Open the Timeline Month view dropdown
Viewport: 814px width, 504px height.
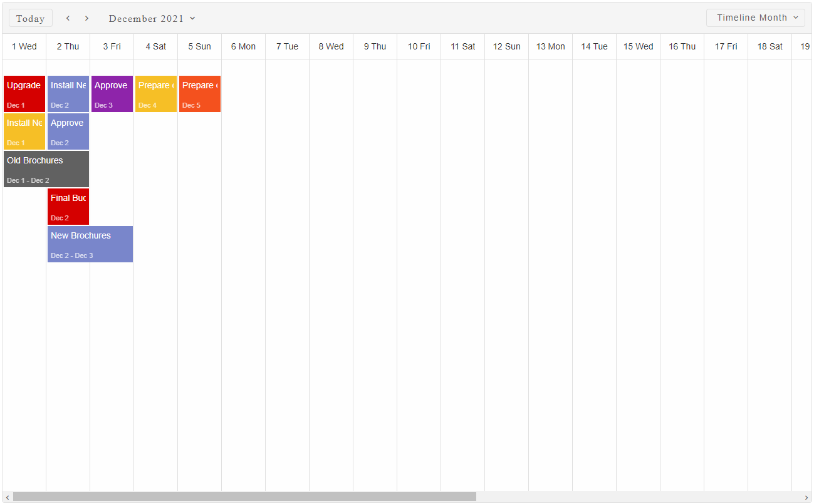[755, 18]
